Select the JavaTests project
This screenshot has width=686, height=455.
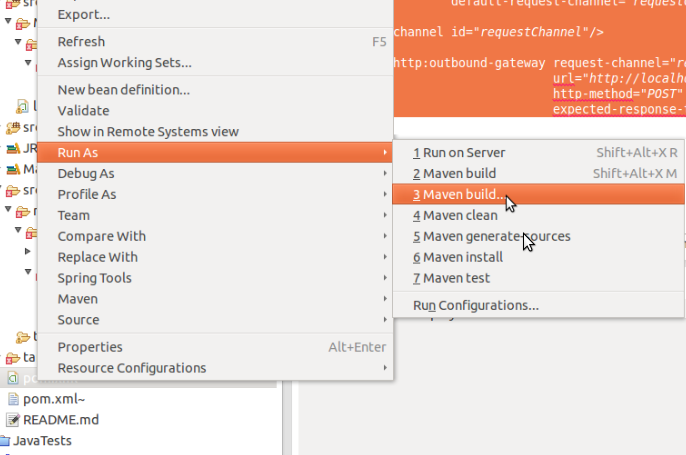pos(42,441)
